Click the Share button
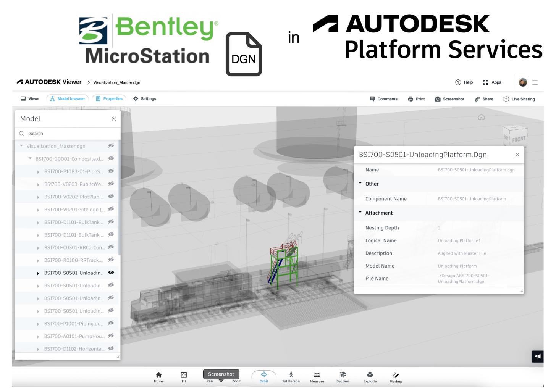 point(484,99)
